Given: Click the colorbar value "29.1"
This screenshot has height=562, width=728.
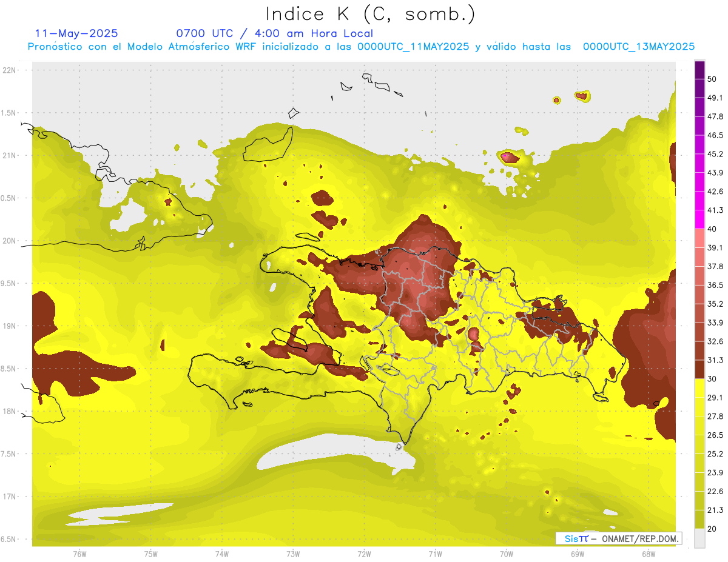Looking at the screenshot, I should (x=715, y=398).
